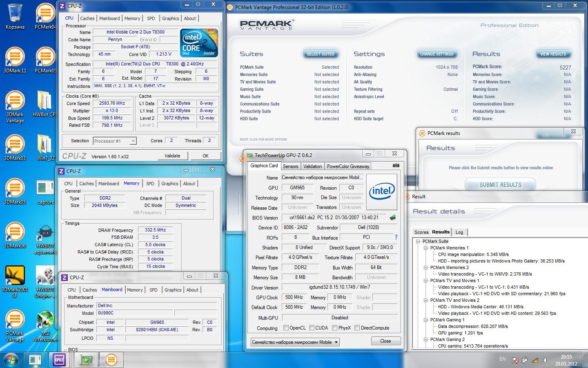Open the Processor #1 selection dropdown

(x=115, y=141)
